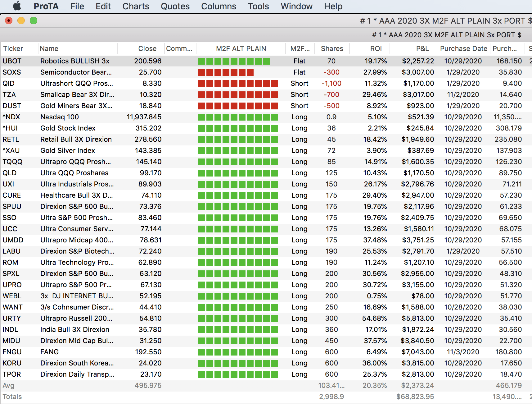
Task: Click UPRO P&L value $3,155.00
Action: pyautogui.click(x=418, y=285)
